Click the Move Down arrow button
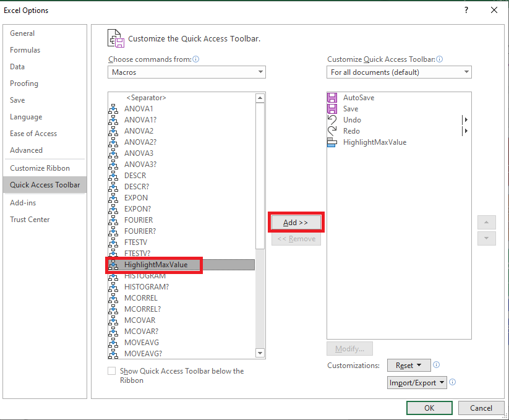Screen dimensions: 509x420 point(486,238)
